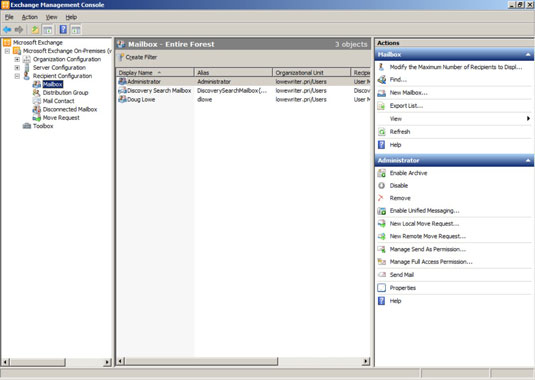Click the Organization Configuration tree icon
Viewport: 535px width, 380px height.
27,59
